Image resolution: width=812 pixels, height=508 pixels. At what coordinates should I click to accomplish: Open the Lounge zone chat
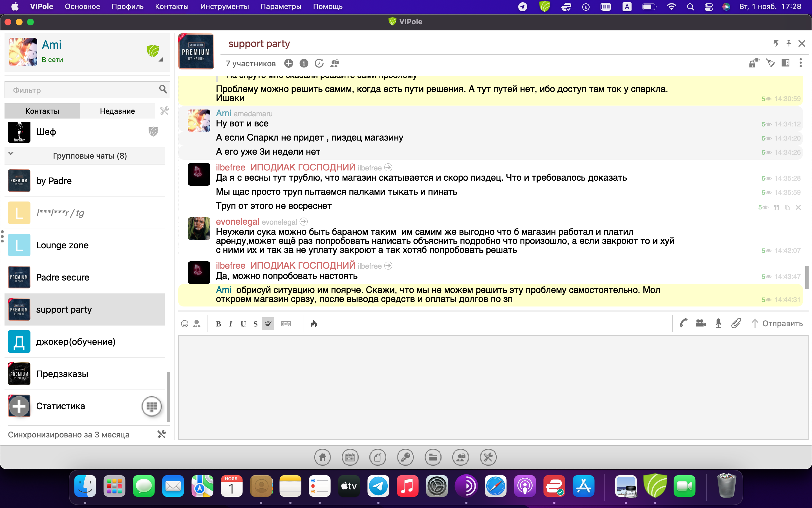pyautogui.click(x=85, y=245)
